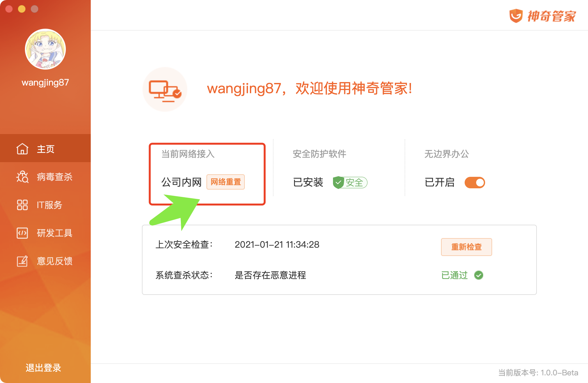Click the user avatar picture

tap(45, 49)
